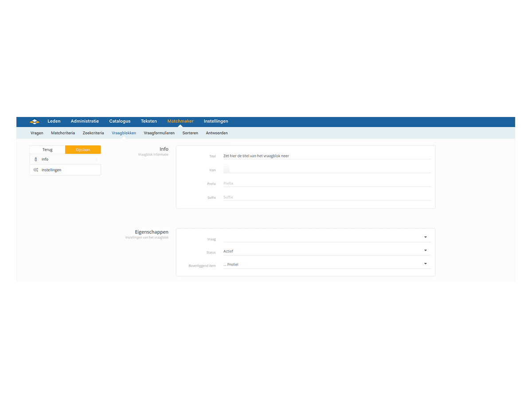The image size is (532, 399).
Task: Open the Catalogus menu
Action: click(x=120, y=121)
